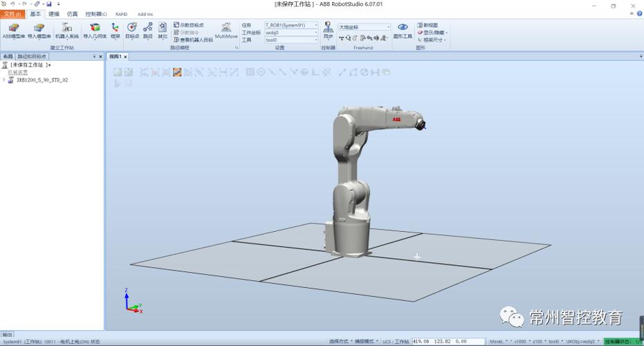Switch to the 仿真 simulation ribbon tab
This screenshot has width=644, height=346.
(72, 14)
